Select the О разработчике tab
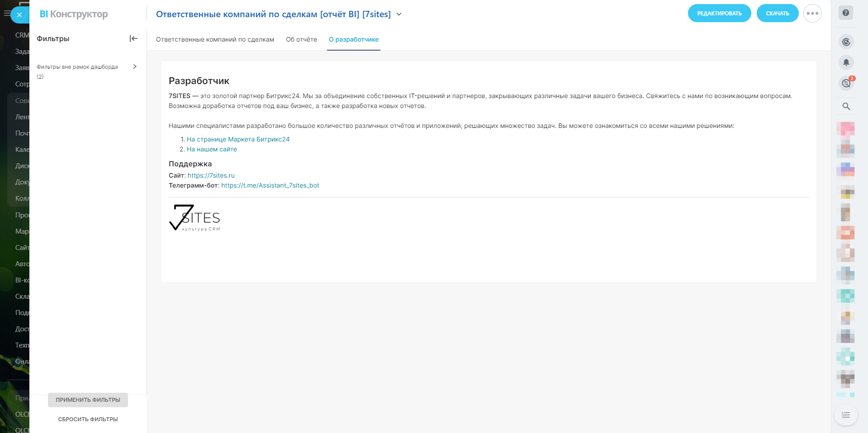The width and height of the screenshot is (868, 433). (353, 39)
